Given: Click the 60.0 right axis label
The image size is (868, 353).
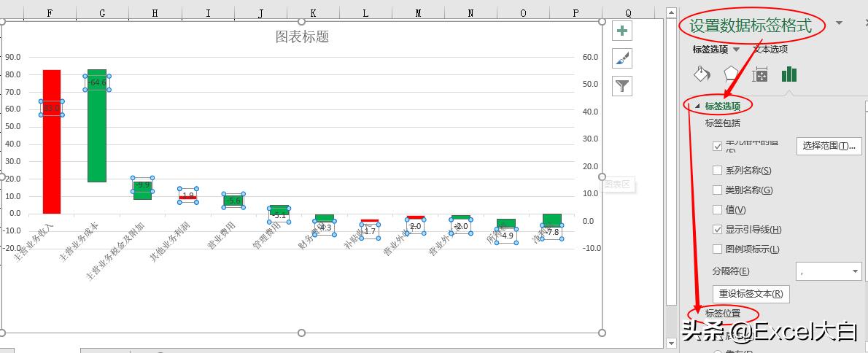Looking at the screenshot, I should [x=591, y=57].
